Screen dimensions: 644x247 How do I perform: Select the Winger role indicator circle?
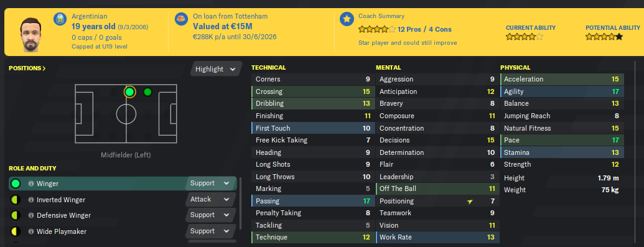[x=15, y=184]
